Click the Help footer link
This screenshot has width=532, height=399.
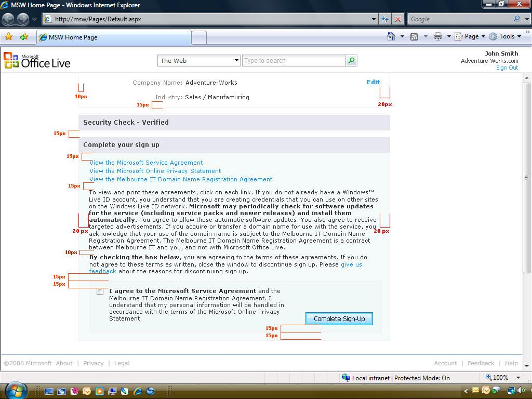pos(511,363)
